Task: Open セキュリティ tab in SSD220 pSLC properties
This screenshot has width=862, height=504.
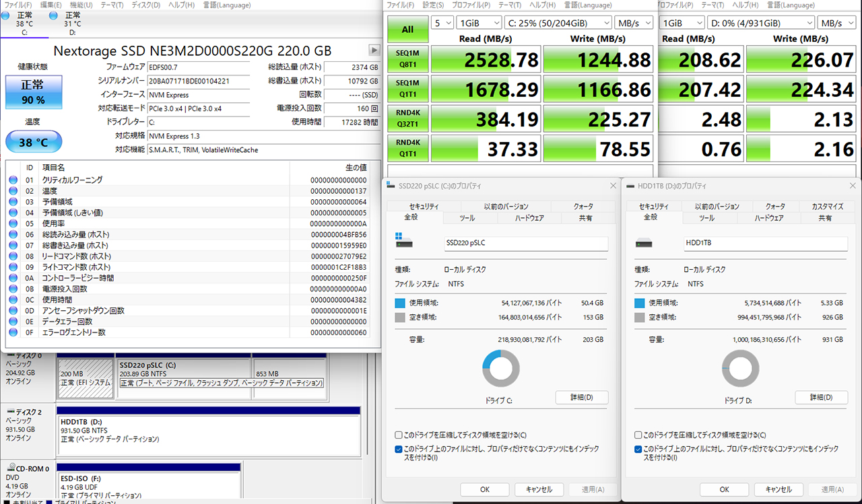Action: [x=424, y=207]
